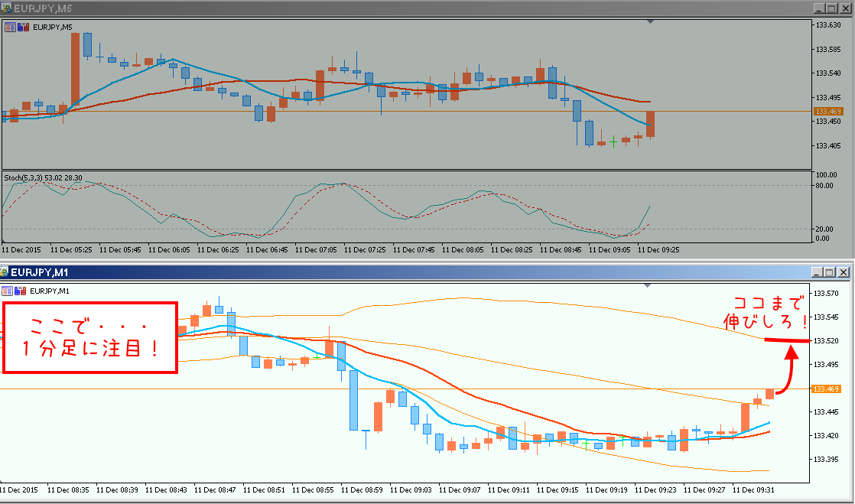Select the red-bordered Japanese text annotation box
Image resolution: width=855 pixels, height=504 pixels.
(x=91, y=337)
